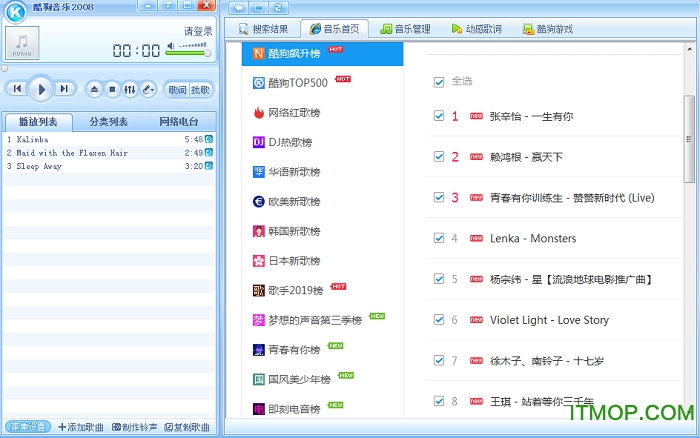
Task: Click 复制歌曲 copy songs button
Action: (187, 427)
